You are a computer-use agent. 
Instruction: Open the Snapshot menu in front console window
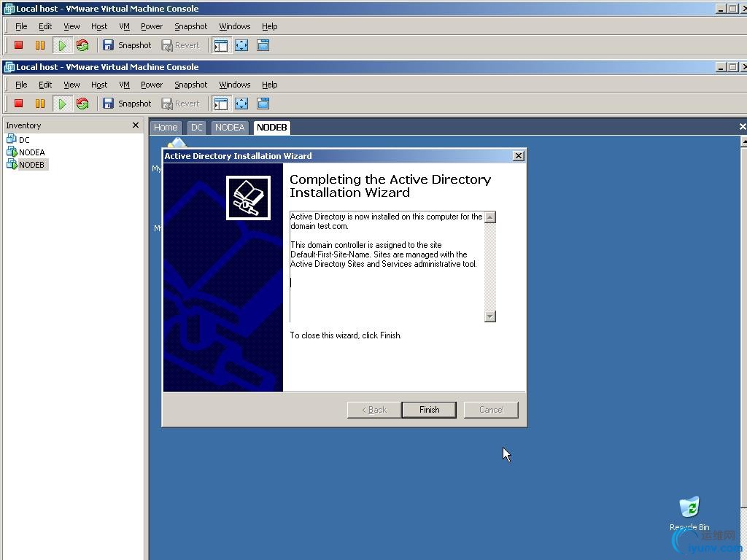pos(190,85)
